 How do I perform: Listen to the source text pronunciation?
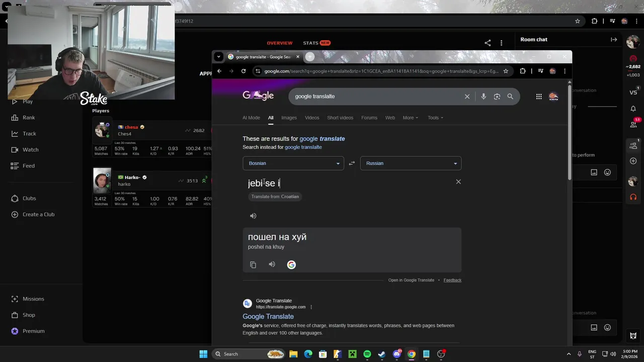click(253, 216)
